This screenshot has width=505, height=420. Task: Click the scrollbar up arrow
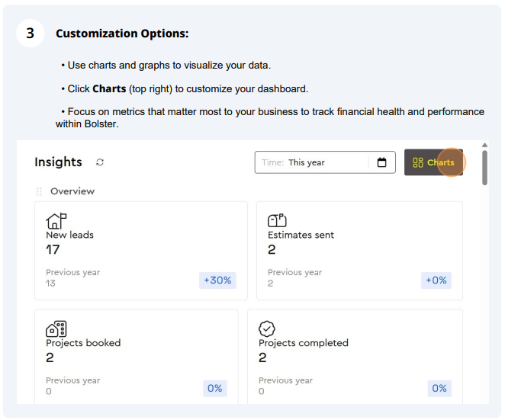click(484, 145)
